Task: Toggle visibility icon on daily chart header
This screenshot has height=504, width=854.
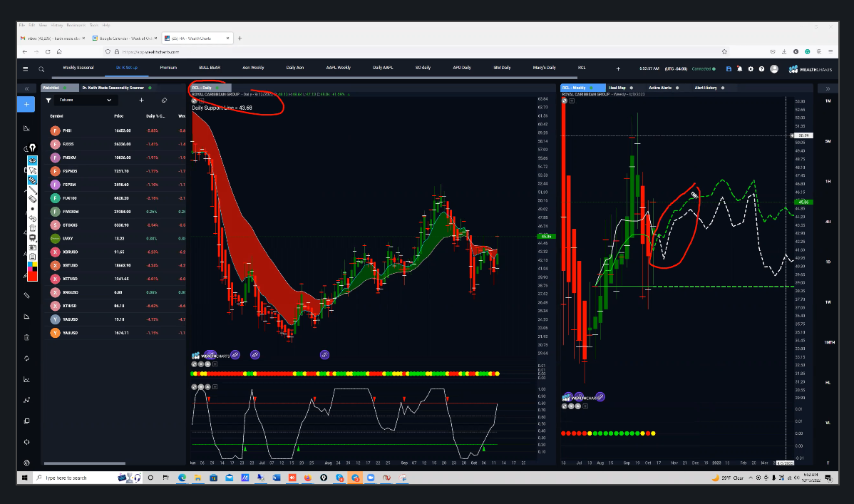Action: 194,101
